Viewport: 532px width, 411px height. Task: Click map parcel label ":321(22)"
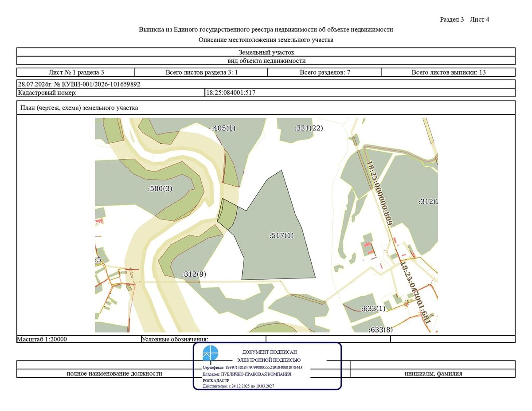point(309,128)
